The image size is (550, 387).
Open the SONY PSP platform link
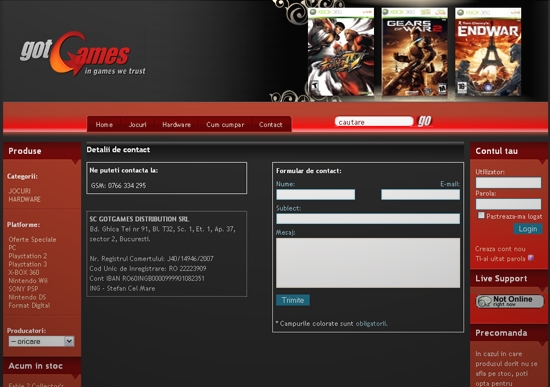(x=23, y=289)
